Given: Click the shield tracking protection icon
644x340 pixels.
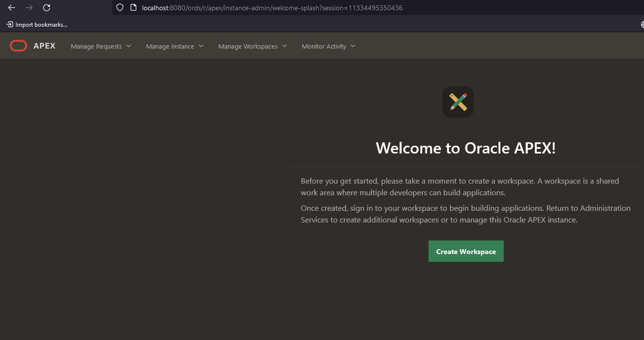Looking at the screenshot, I should [120, 8].
